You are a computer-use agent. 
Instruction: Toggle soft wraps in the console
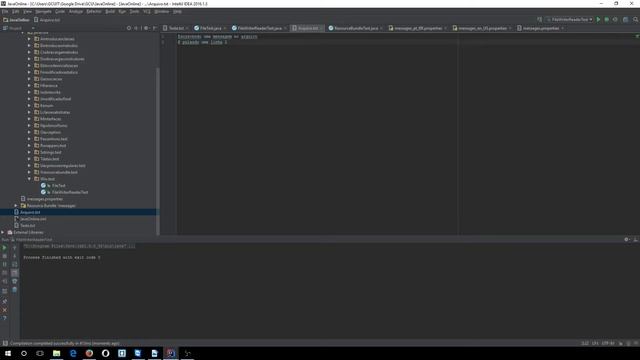[x=14, y=264]
